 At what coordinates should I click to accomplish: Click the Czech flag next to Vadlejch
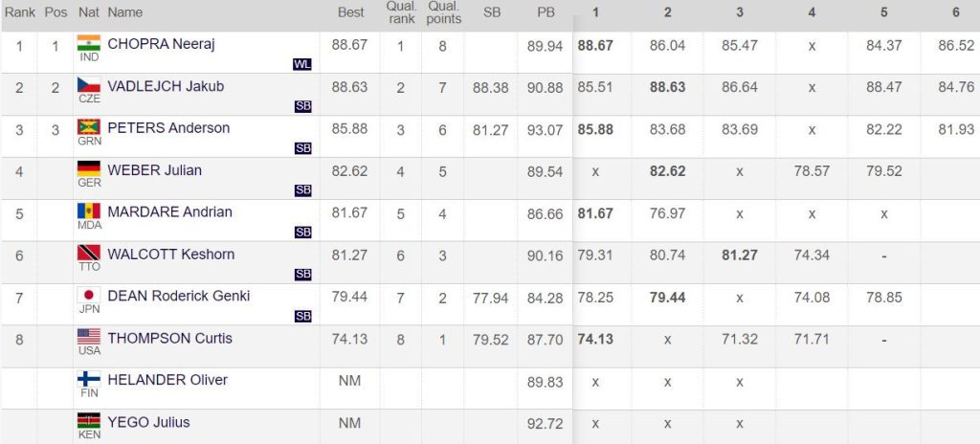pos(89,84)
